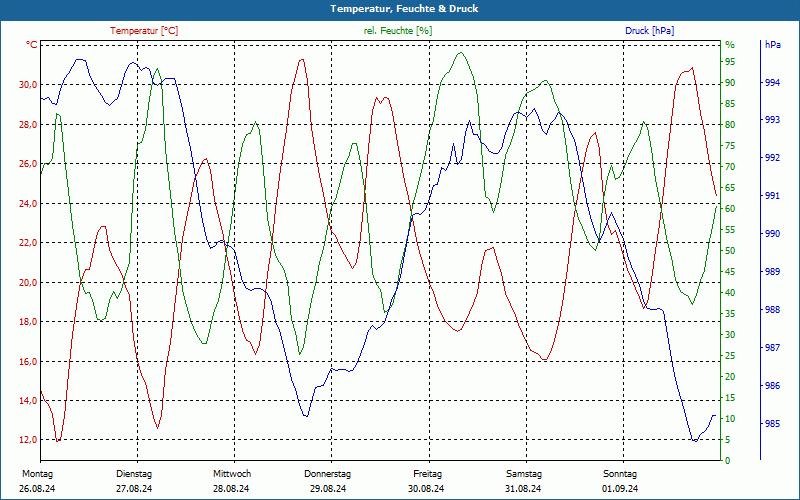
Task: Click the date 29.08.24
Action: [328, 489]
